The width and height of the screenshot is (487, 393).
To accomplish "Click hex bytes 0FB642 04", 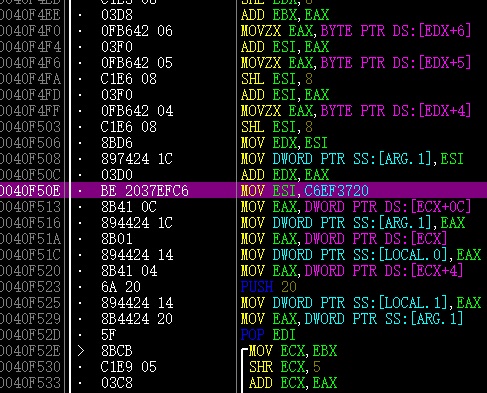I will click(137, 111).
